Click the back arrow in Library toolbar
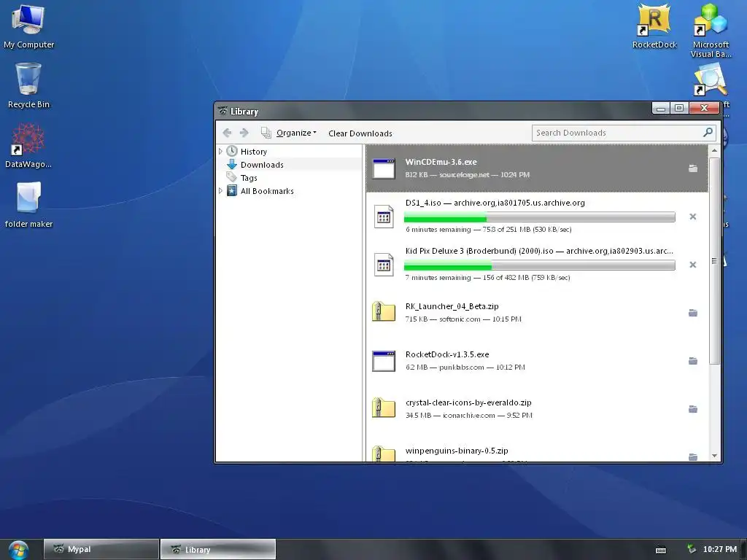Viewport: 747px width, 560px height. coord(228,133)
